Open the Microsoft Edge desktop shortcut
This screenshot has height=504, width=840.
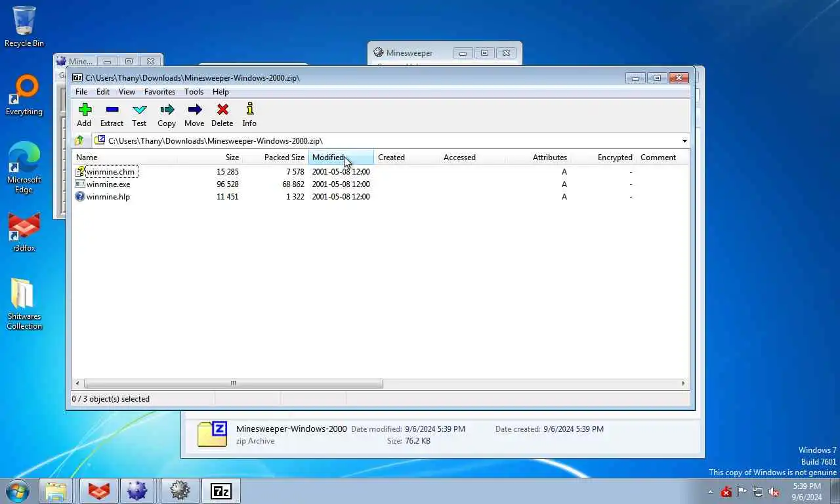point(24,167)
